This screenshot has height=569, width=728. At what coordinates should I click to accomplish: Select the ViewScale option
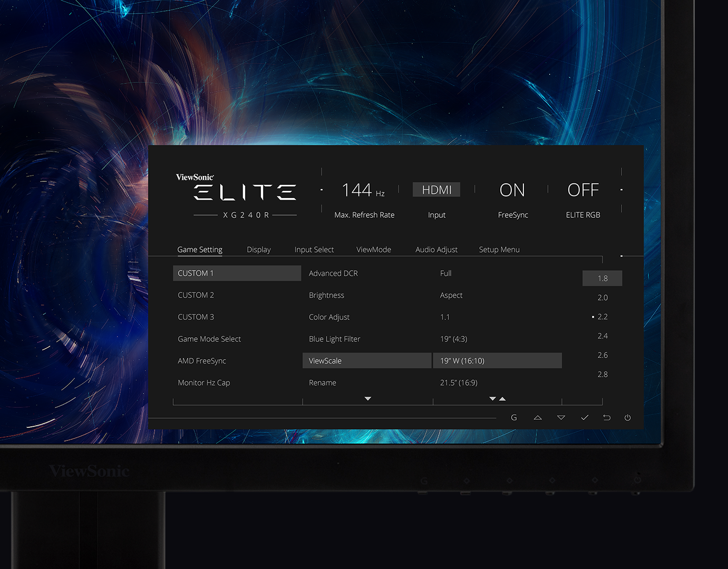click(367, 361)
